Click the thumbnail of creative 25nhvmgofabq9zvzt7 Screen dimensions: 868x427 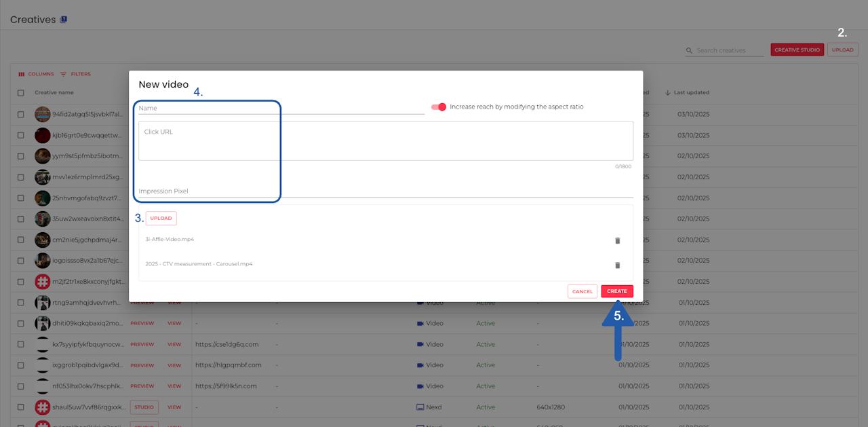tap(43, 198)
